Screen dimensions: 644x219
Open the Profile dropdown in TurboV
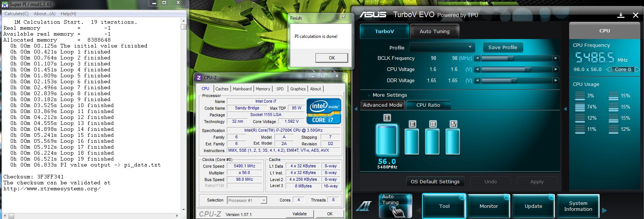[442, 47]
